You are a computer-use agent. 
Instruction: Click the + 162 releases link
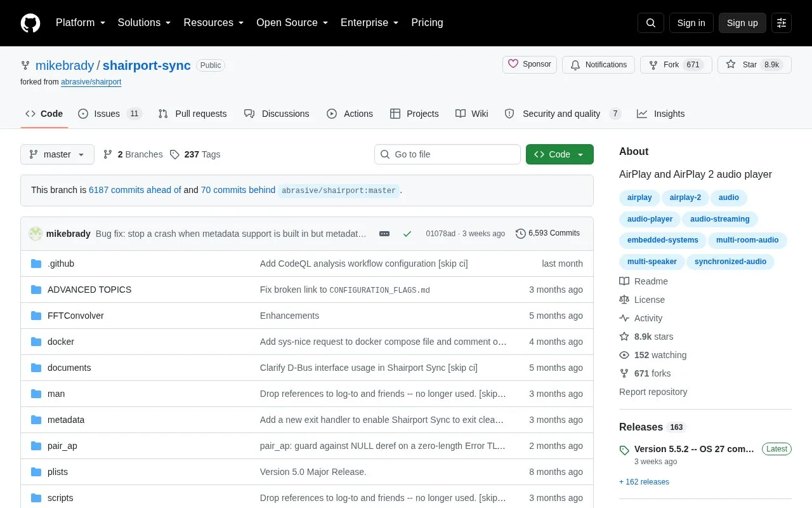point(644,482)
